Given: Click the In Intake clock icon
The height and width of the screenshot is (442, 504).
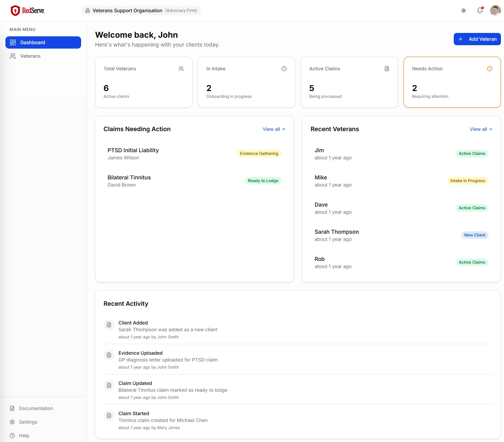Looking at the screenshot, I should [284, 69].
